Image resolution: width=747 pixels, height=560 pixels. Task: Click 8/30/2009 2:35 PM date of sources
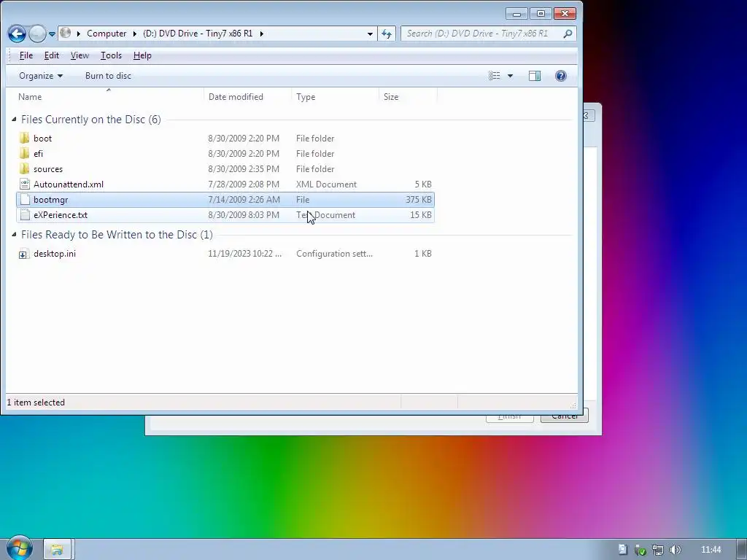[244, 168]
